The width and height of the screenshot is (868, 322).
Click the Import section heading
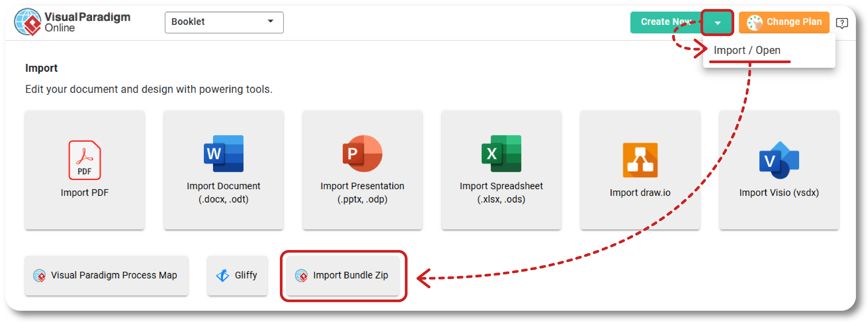(x=41, y=68)
